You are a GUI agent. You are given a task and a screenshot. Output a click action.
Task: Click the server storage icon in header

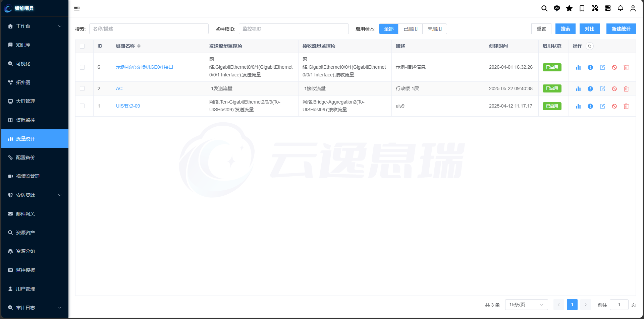tap(608, 8)
